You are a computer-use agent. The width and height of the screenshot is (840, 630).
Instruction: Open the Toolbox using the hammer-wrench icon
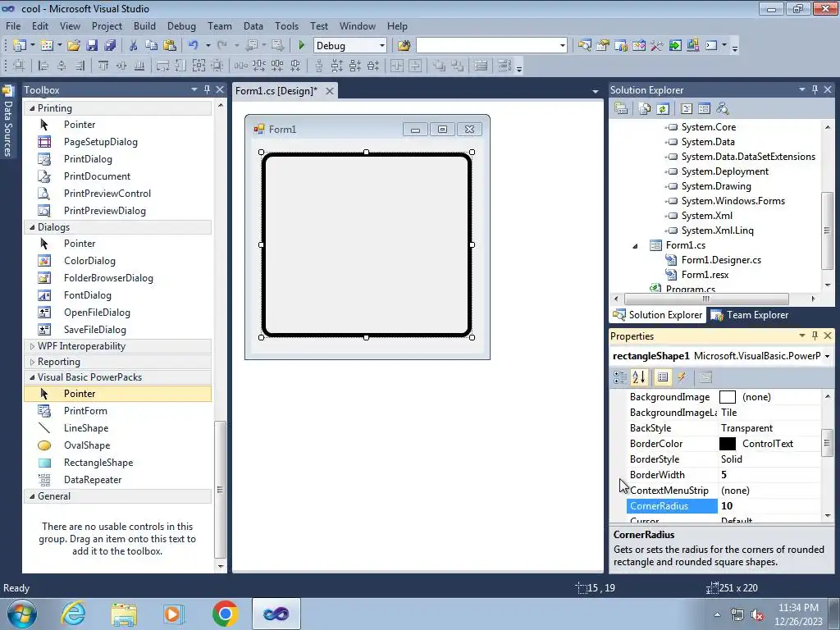pyautogui.click(x=657, y=46)
